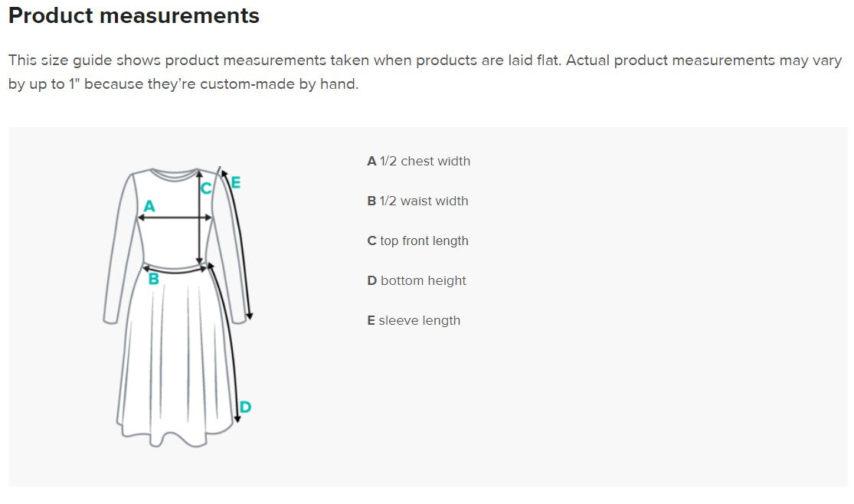Click the curved waist width arrow
This screenshot has height=504, width=854.
click(176, 270)
